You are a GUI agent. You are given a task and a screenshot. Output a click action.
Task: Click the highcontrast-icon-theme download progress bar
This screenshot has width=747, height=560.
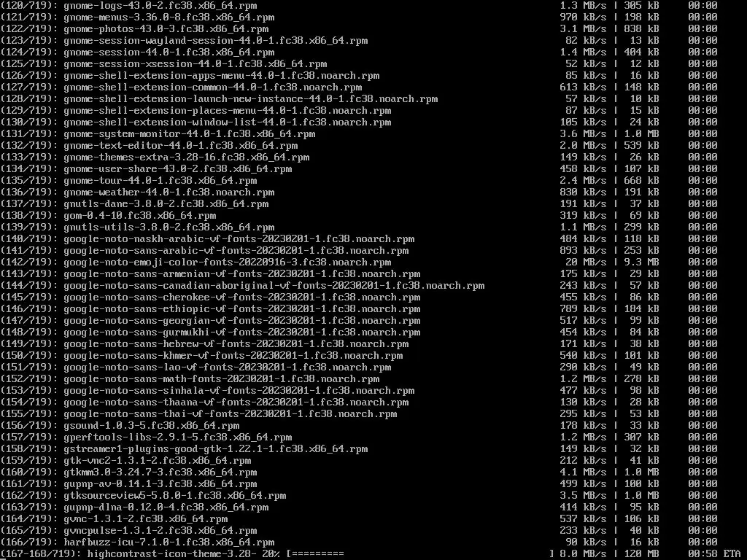tap(420, 554)
